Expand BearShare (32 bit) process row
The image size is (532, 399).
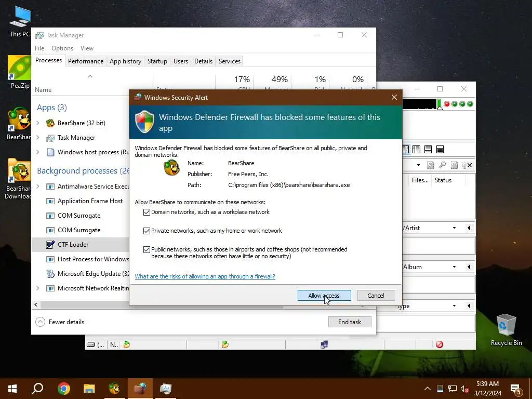tap(38, 123)
